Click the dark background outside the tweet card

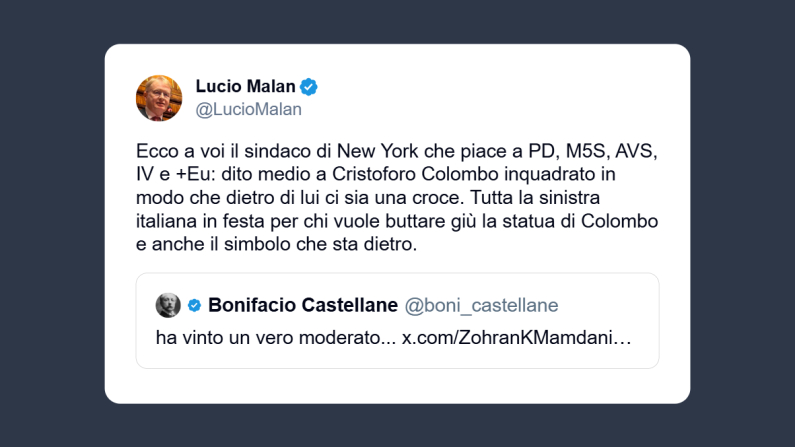(50, 220)
